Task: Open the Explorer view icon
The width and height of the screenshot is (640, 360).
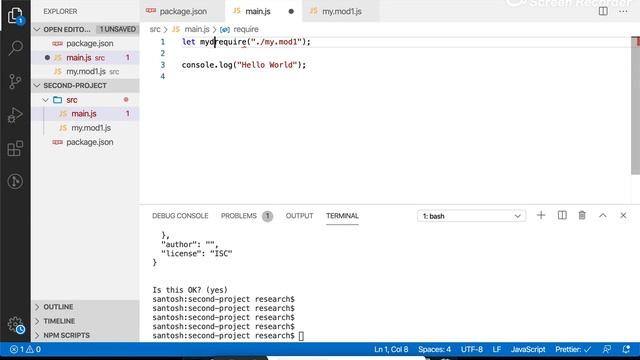Action: [15, 16]
